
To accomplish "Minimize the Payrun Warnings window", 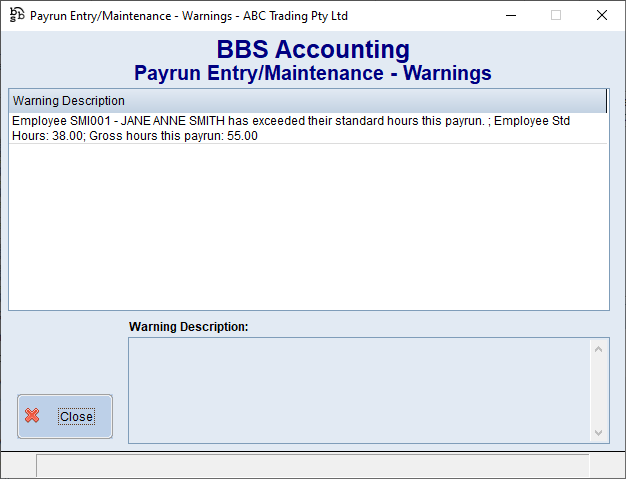I will click(x=511, y=15).
